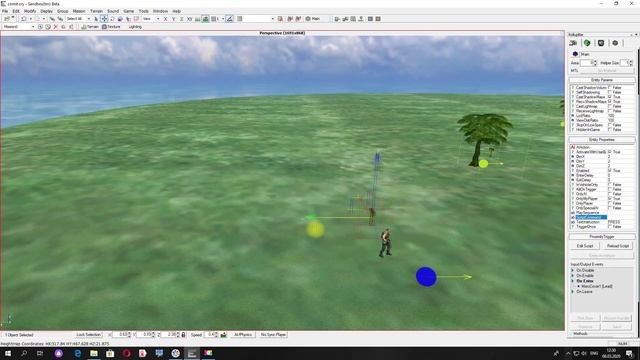The height and width of the screenshot is (360, 640).
Task: Open the Terrain tab icon in RollupBar
Action: (587, 43)
